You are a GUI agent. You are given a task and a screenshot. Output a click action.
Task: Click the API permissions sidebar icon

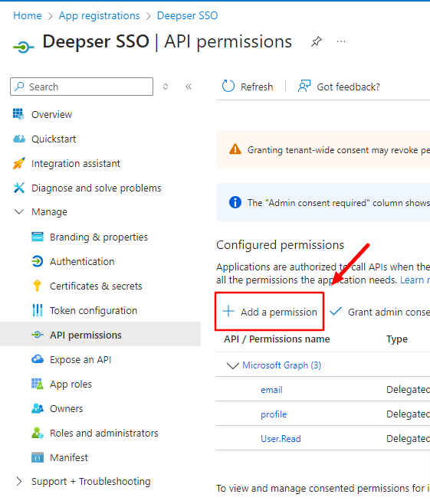[x=38, y=335]
